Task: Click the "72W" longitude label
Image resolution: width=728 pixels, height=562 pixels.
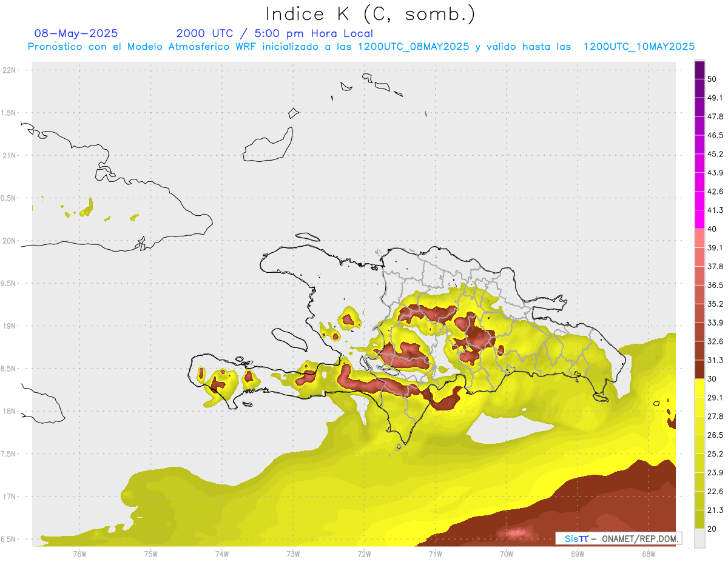Action: [x=364, y=554]
